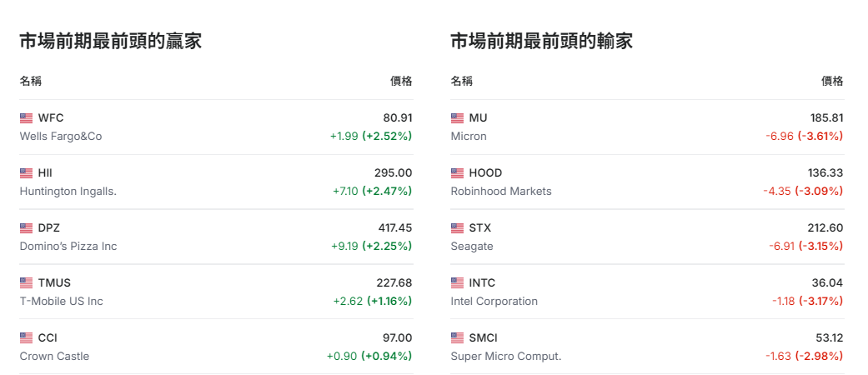Click the US flag icon beside STX
868x375 pixels.
pos(457,228)
